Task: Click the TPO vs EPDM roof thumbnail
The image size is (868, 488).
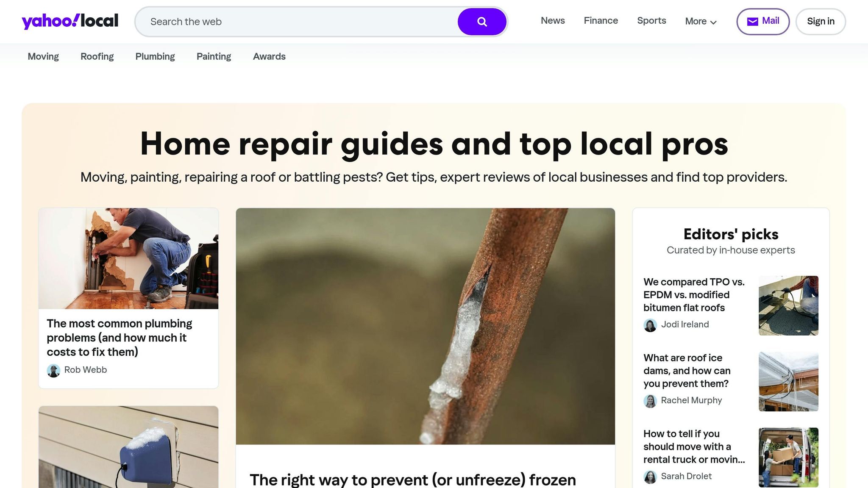Action: [x=788, y=305]
